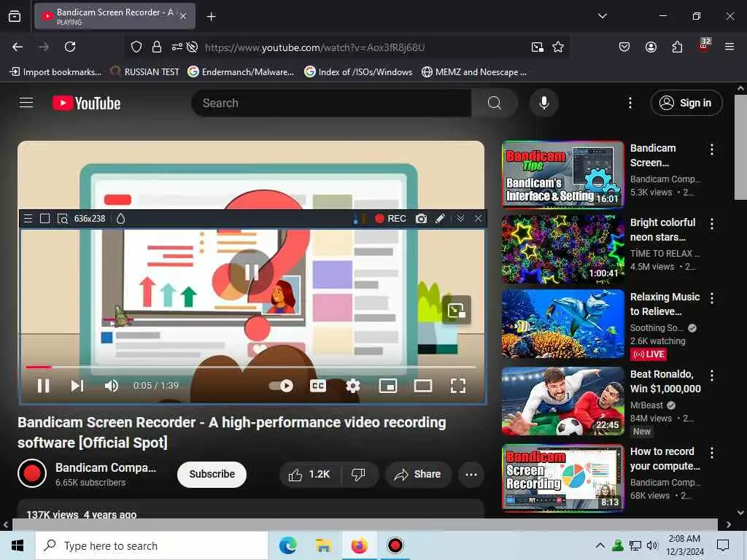Share the video

pyautogui.click(x=418, y=474)
